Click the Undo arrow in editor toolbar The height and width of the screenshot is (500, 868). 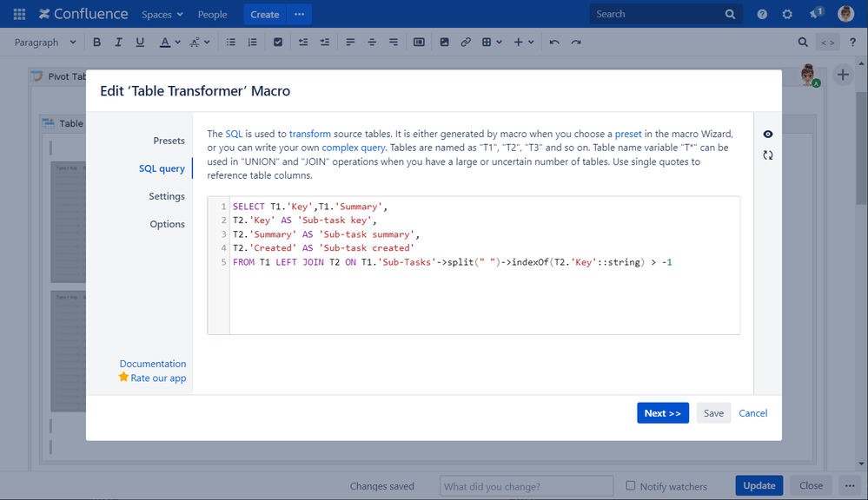(x=554, y=43)
